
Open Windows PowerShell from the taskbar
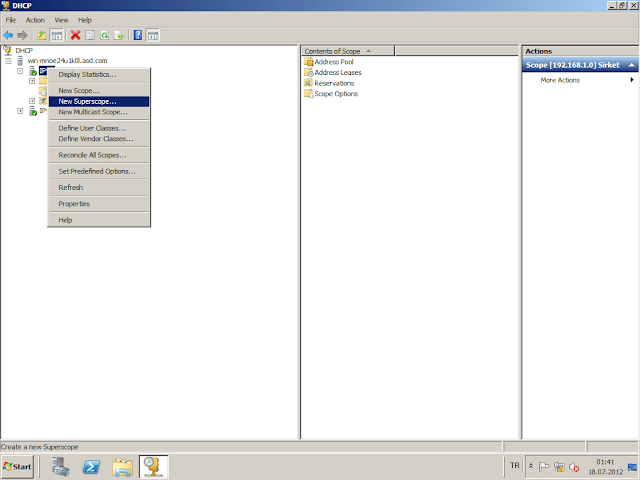(x=89, y=466)
